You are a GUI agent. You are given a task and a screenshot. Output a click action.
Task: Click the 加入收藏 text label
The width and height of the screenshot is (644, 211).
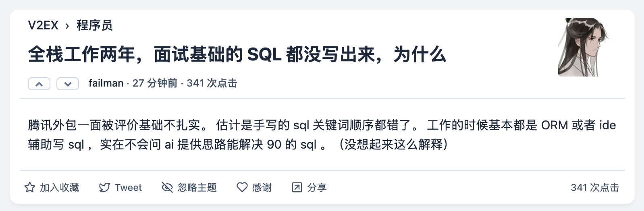pyautogui.click(x=59, y=188)
